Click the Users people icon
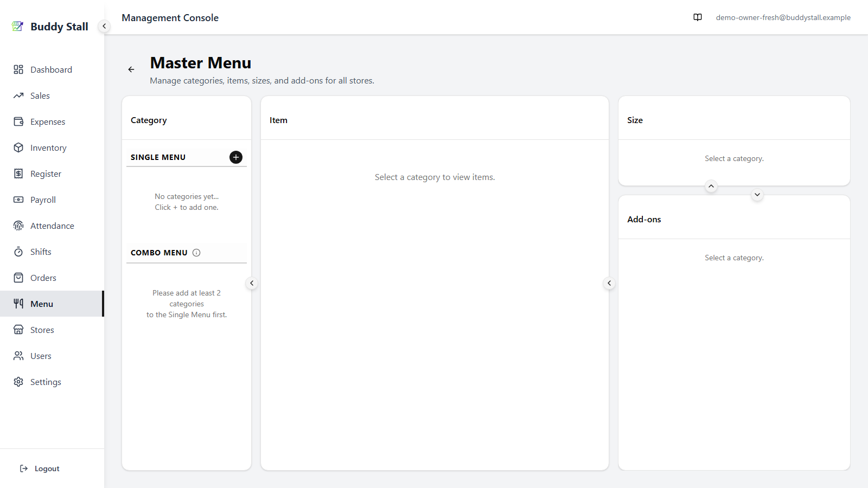Screen dimensions: 868x488 [18, 356]
